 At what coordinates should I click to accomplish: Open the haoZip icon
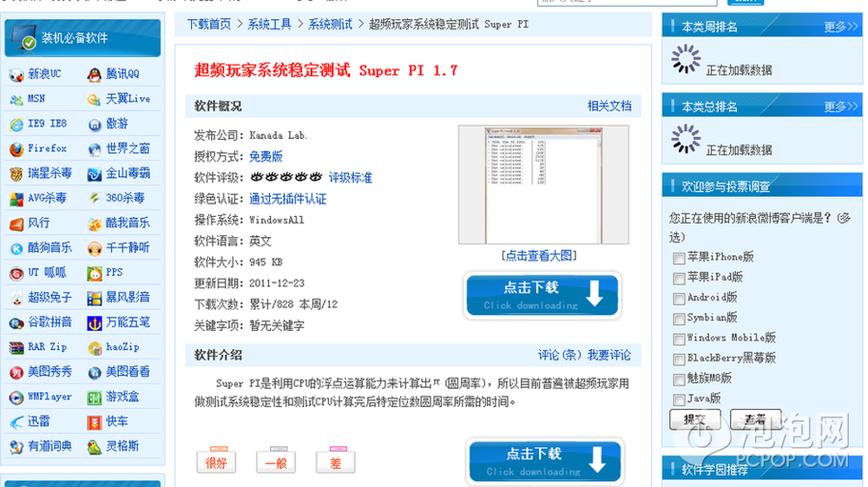coord(95,347)
